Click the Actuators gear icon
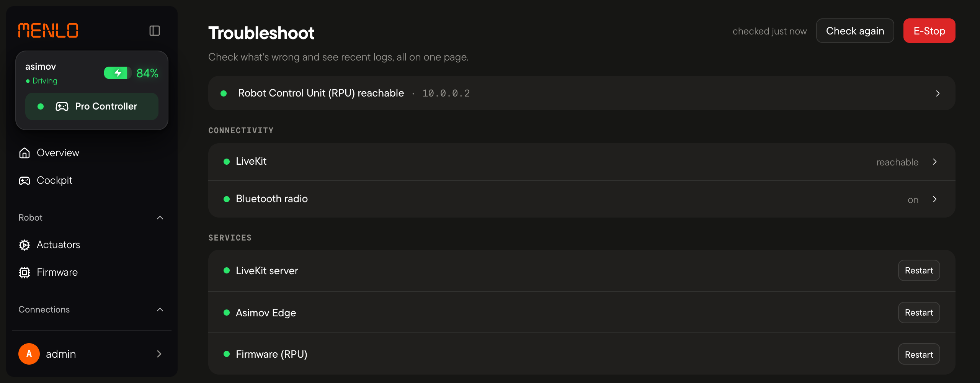Image resolution: width=980 pixels, height=383 pixels. click(24, 245)
